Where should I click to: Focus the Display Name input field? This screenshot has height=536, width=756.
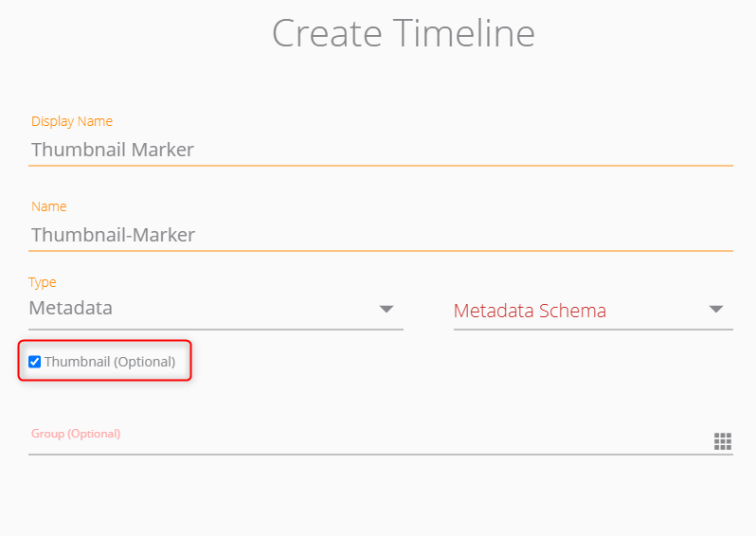381,150
